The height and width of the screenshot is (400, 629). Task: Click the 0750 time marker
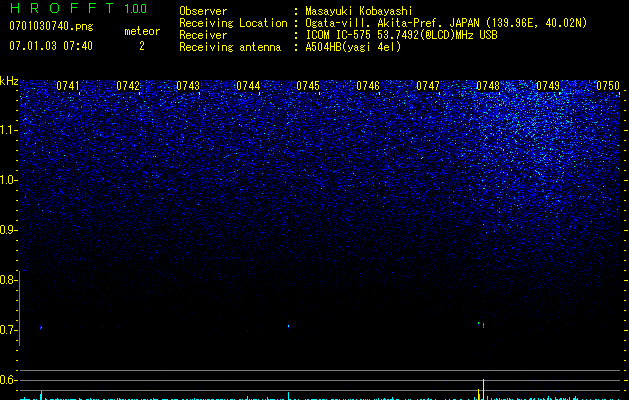pos(608,86)
